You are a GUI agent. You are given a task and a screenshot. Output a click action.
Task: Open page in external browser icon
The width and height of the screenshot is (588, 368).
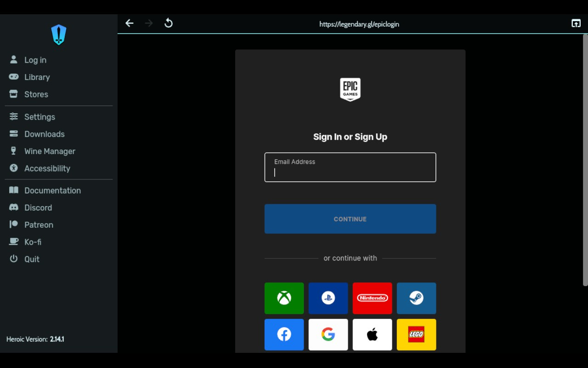coord(576,23)
